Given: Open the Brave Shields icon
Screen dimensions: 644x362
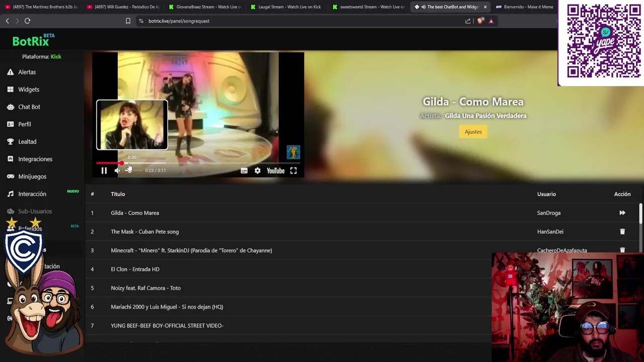Looking at the screenshot, I should [x=480, y=21].
